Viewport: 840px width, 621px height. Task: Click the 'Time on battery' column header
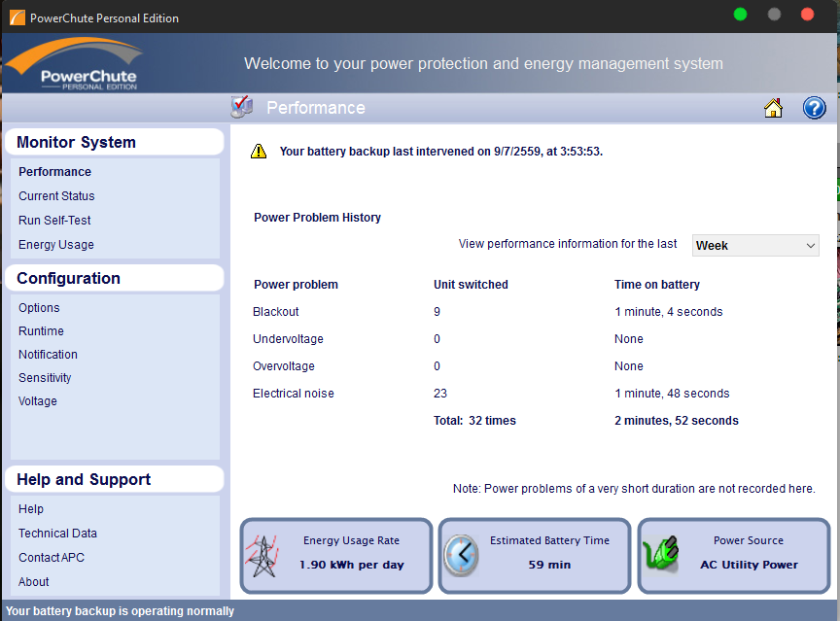(x=657, y=285)
